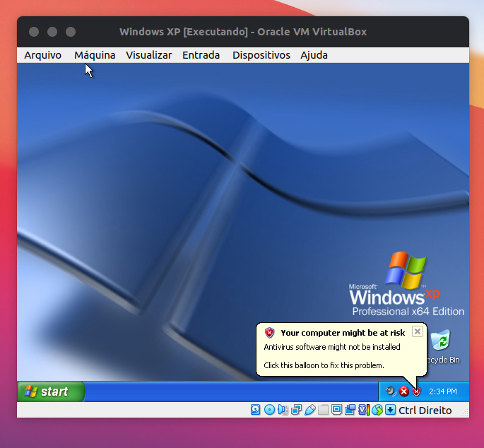Viewport: 484px width, 448px height.
Task: Click the red X error tray icon
Action: 403,391
